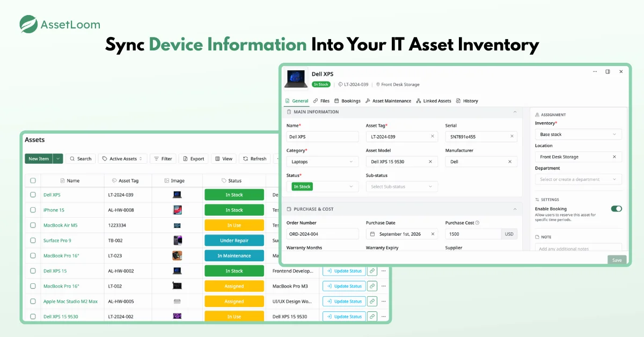
Task: Open the ellipsis menu for the Apple Mac Studio row
Action: 383,302
